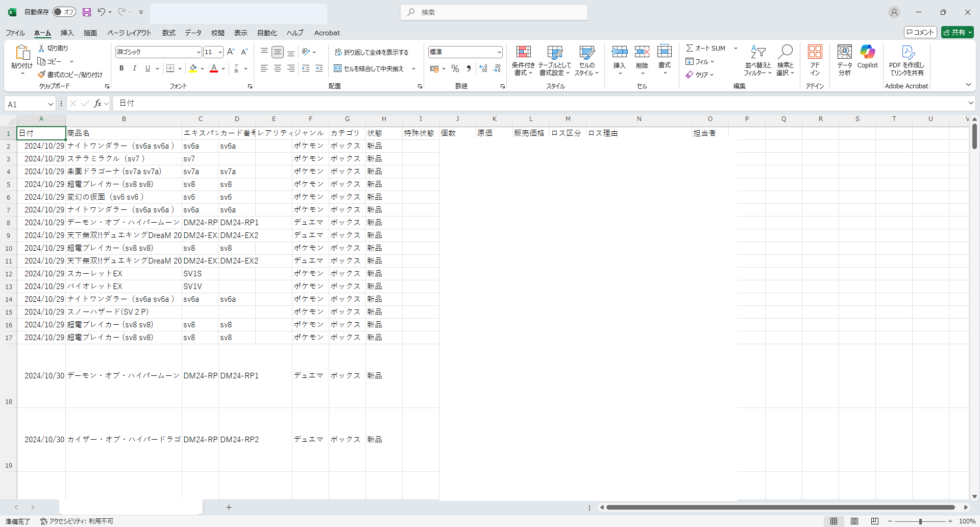
Task: Click the conditional formatting icon
Action: point(523,52)
